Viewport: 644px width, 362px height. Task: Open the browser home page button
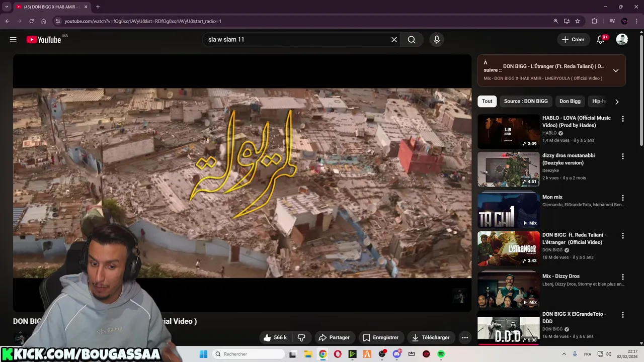pos(43,21)
